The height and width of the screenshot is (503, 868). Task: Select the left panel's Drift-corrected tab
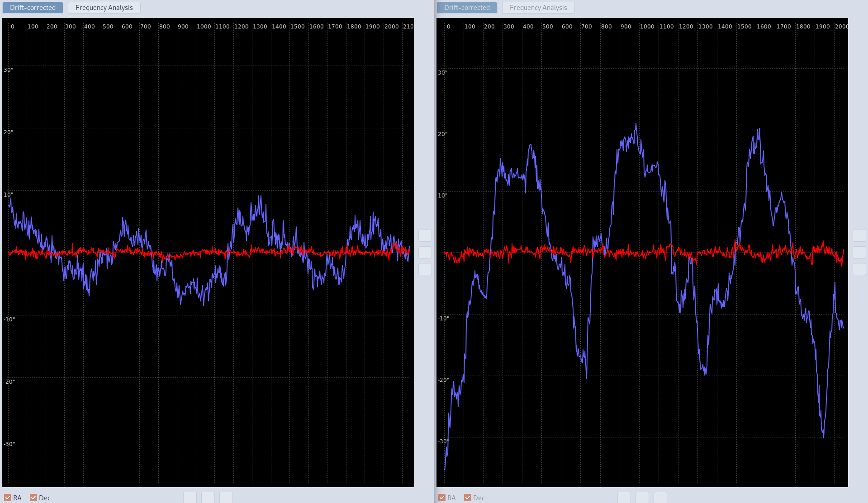33,8
